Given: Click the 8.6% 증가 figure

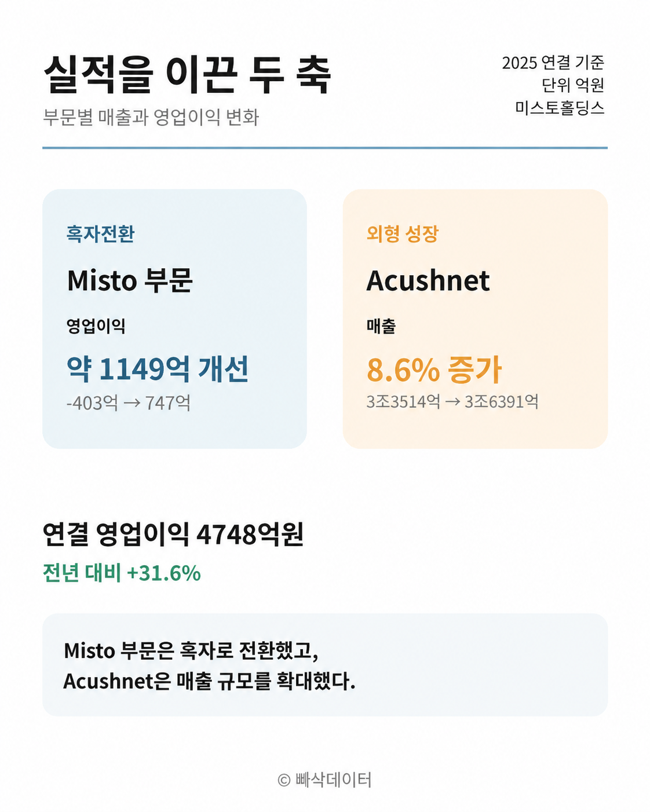Looking at the screenshot, I should (434, 370).
